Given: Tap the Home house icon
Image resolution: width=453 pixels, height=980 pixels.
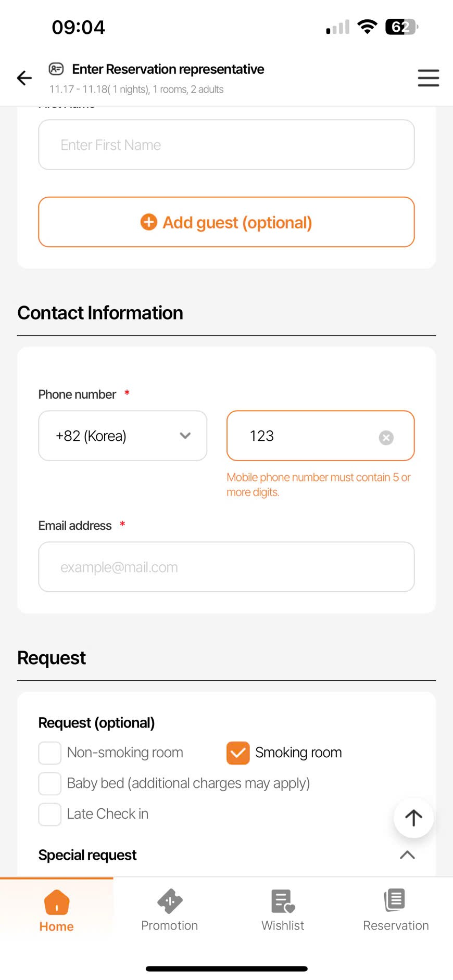Looking at the screenshot, I should pos(57,902).
